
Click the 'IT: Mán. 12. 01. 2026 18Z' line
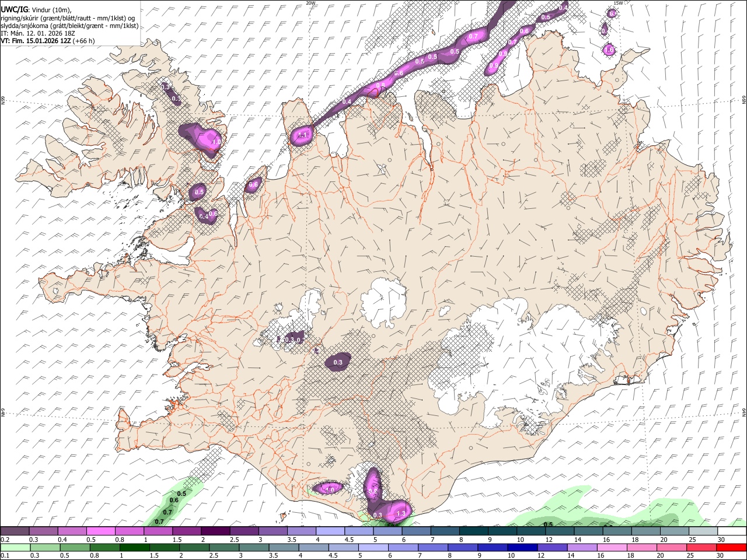37,33
